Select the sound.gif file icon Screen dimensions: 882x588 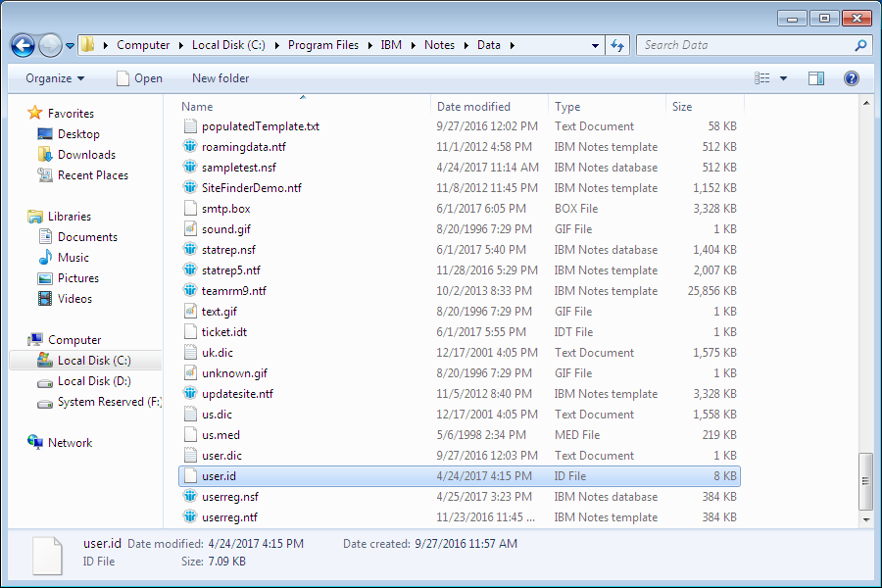[192, 229]
